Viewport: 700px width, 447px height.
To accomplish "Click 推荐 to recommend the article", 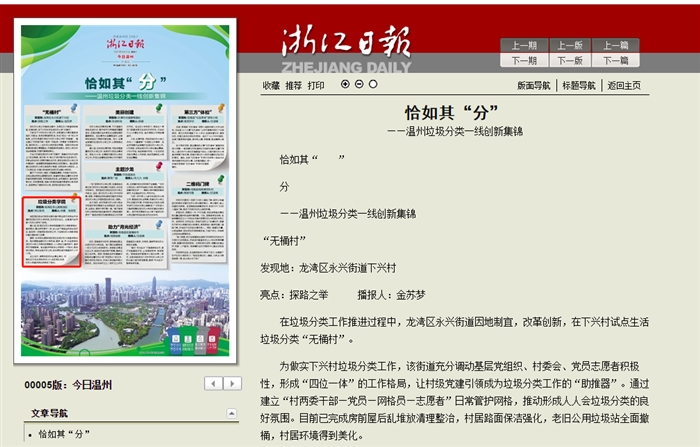I will [293, 86].
